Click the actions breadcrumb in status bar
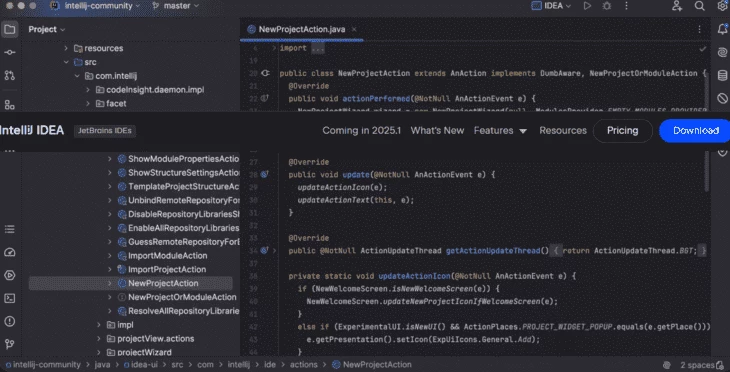This screenshot has width=730, height=372. (304, 365)
